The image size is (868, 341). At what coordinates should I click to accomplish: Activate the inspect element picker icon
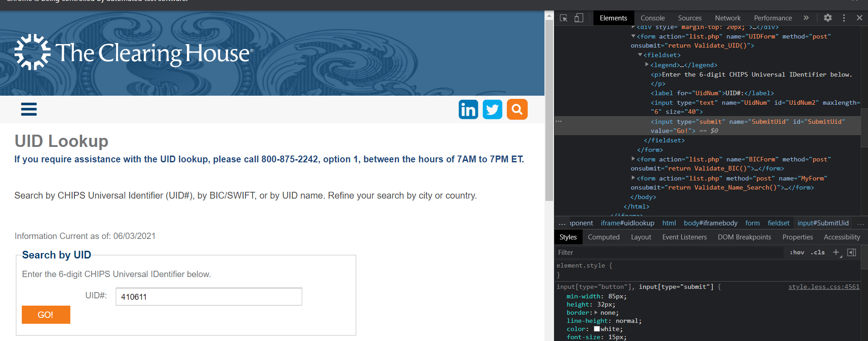tap(564, 18)
